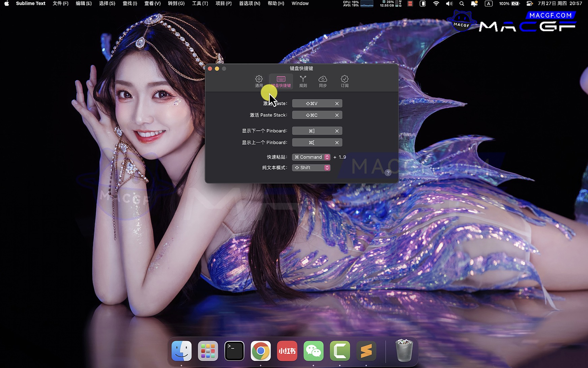Edit the 激活 Paste shortcut field
Screen dimensions: 588x368
tap(312, 104)
